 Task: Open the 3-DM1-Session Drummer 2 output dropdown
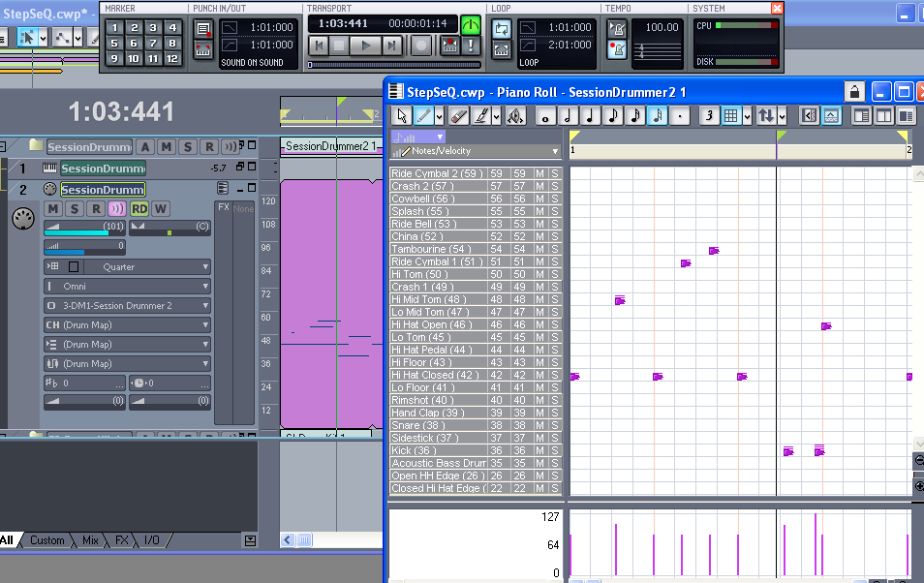[127, 306]
